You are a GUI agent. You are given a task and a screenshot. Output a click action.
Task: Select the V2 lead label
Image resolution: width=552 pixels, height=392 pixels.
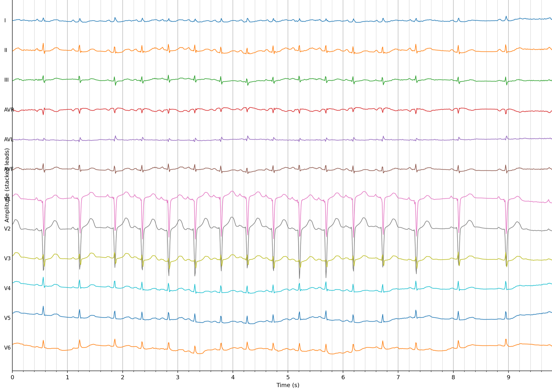pyautogui.click(x=7, y=229)
